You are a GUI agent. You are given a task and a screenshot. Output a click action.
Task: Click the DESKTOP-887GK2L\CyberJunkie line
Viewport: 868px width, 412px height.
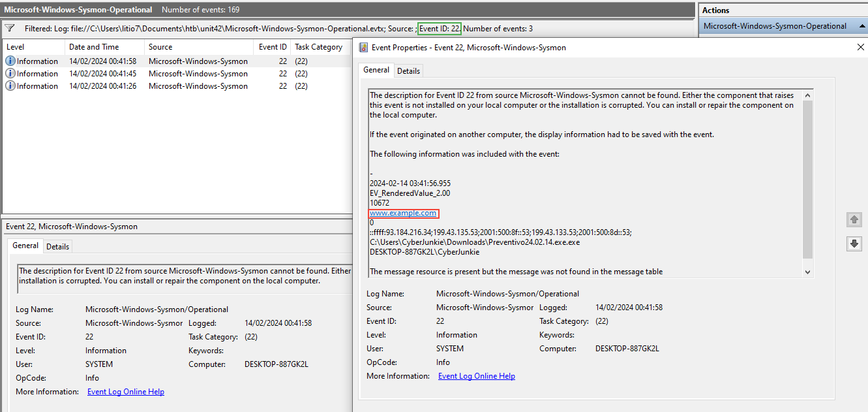(425, 252)
